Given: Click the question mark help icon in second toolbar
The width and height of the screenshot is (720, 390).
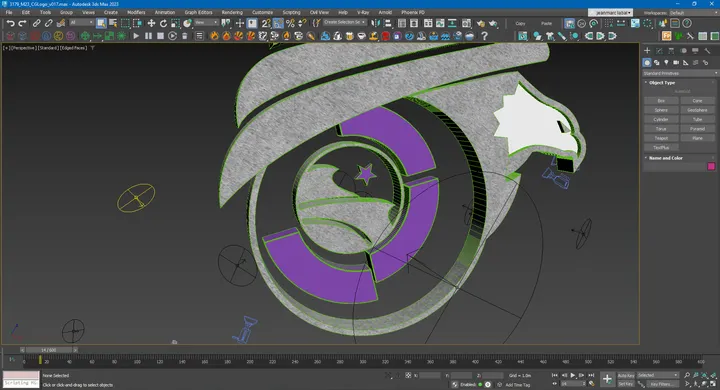Looking at the screenshot, I should [x=484, y=36].
